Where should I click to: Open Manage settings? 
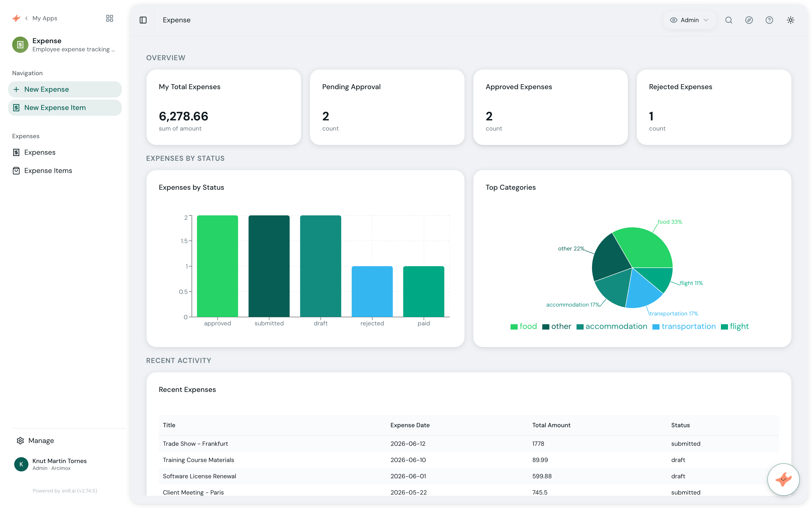point(41,440)
